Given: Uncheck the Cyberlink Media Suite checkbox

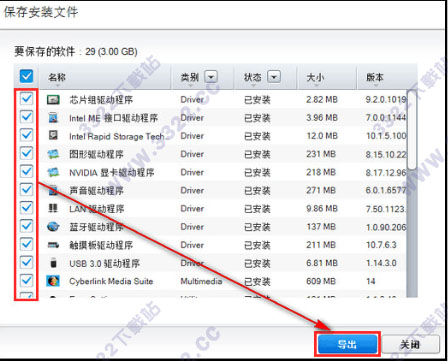Looking at the screenshot, I should (26, 280).
